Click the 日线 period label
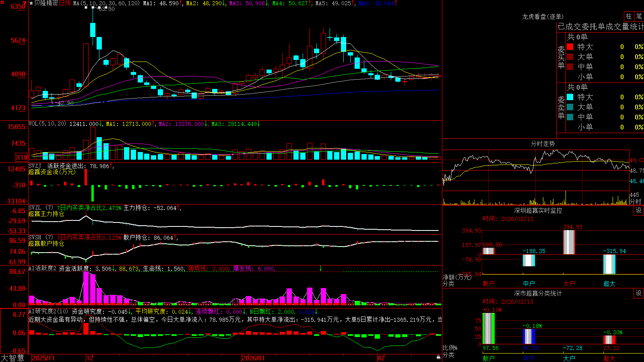This screenshot has width=644, height=362. coord(65,3)
